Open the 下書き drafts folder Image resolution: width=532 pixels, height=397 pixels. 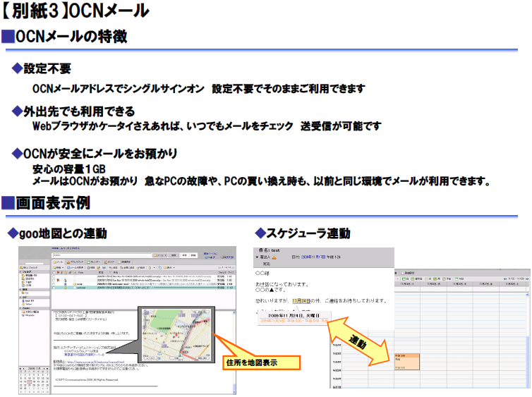[27, 282]
